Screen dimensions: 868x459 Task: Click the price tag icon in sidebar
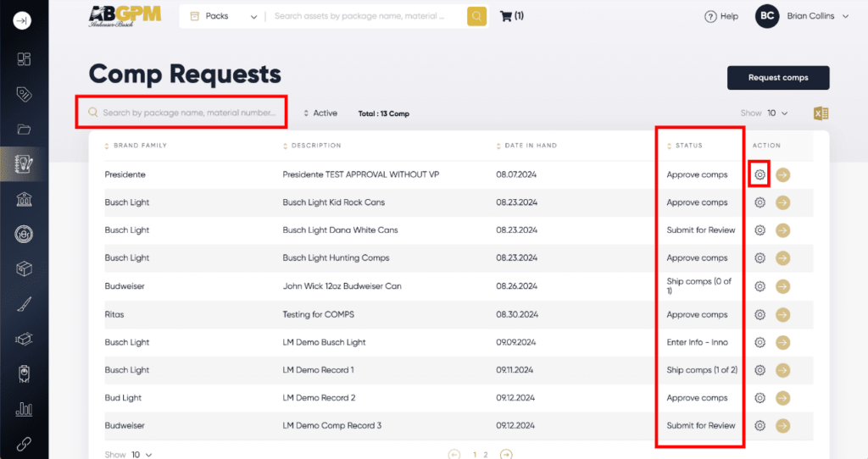coord(24,94)
